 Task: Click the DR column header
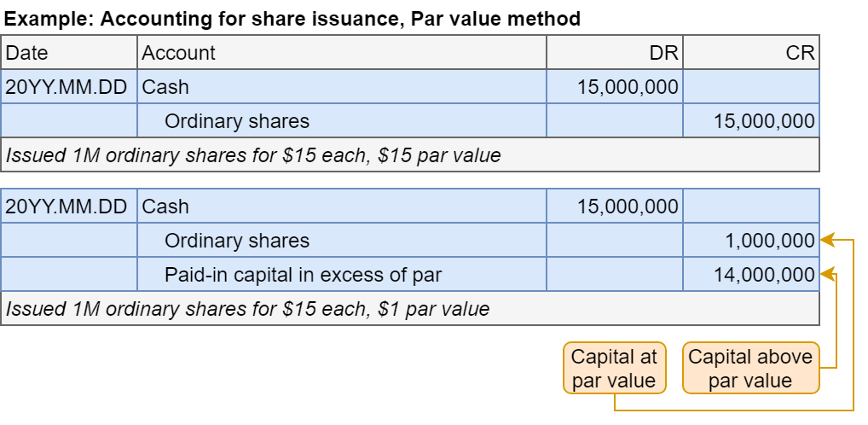(x=615, y=53)
